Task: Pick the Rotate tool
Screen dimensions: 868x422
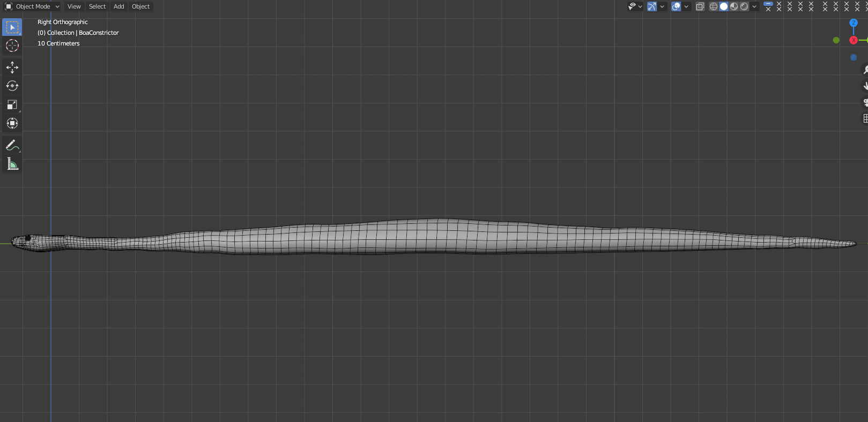Action: point(12,86)
